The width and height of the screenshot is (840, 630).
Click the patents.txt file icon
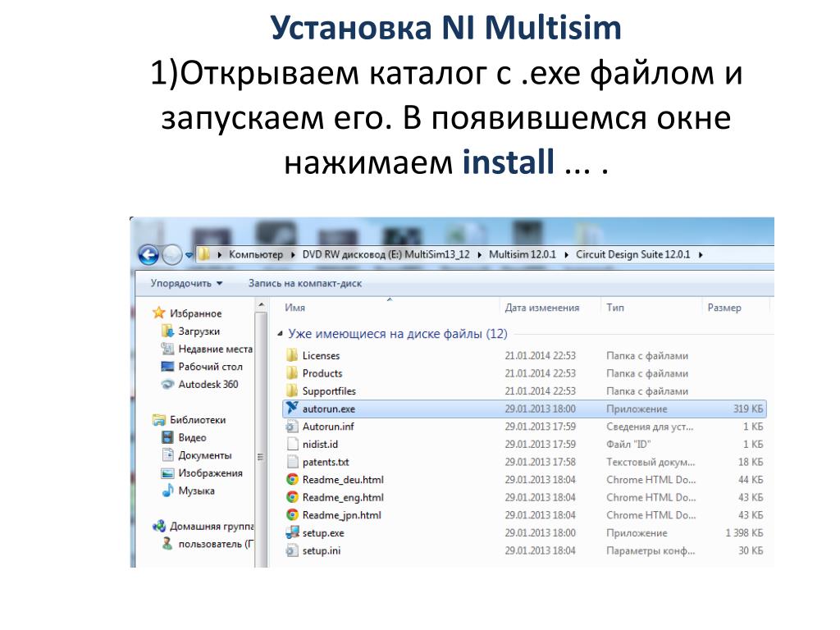(x=292, y=462)
